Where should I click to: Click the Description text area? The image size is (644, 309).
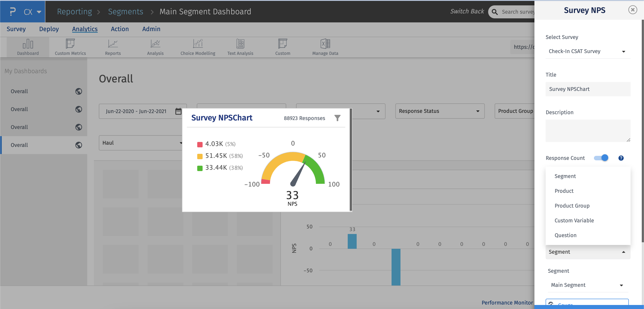pyautogui.click(x=588, y=131)
